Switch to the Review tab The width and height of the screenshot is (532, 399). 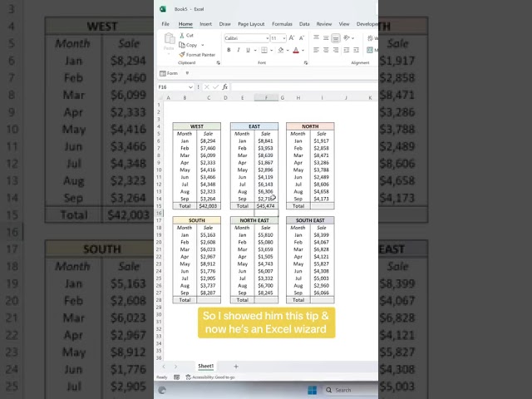click(324, 24)
